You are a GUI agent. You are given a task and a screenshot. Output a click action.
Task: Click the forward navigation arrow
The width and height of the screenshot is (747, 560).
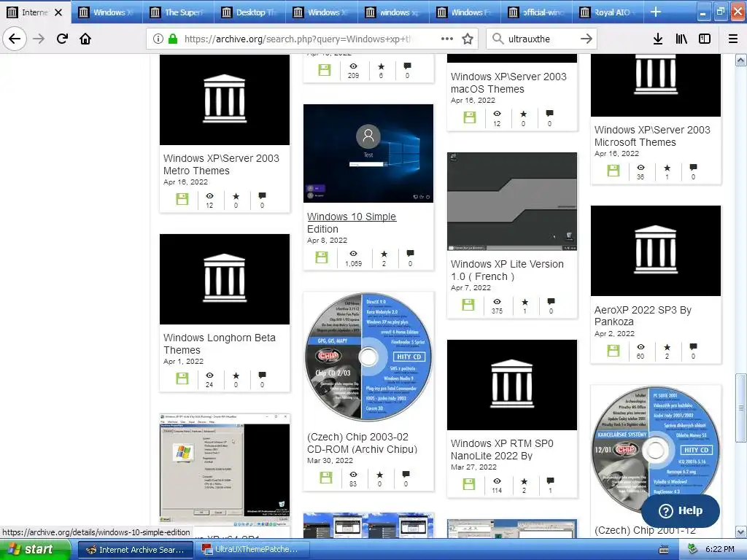point(39,39)
